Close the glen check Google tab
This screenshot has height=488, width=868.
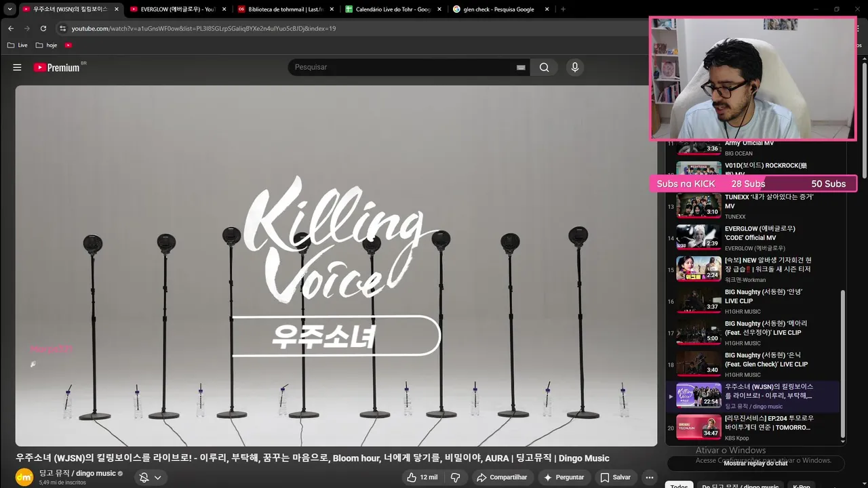[547, 9]
